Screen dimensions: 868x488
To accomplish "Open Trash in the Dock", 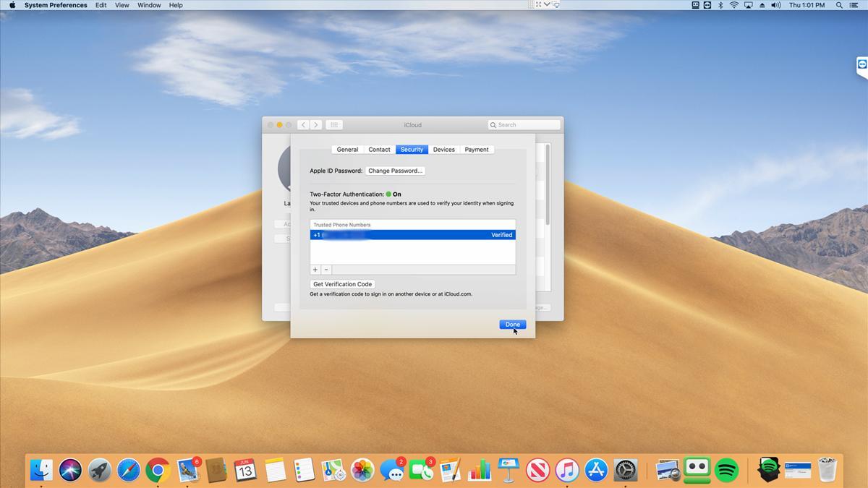I will pos(827,470).
